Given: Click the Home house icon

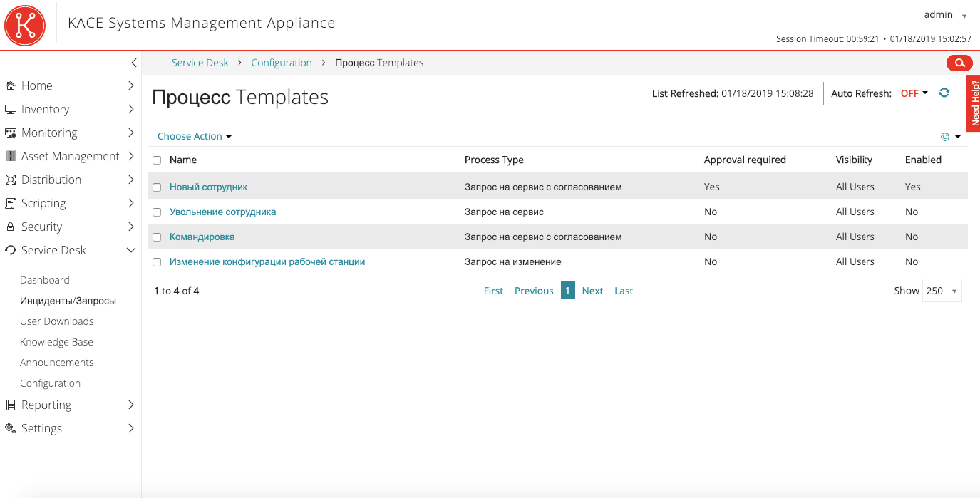Looking at the screenshot, I should point(11,85).
